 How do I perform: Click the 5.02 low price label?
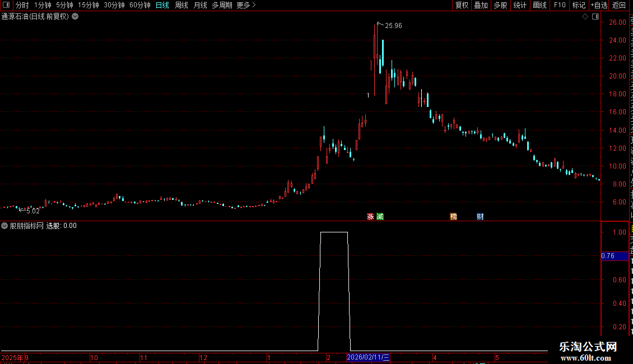pos(33,211)
